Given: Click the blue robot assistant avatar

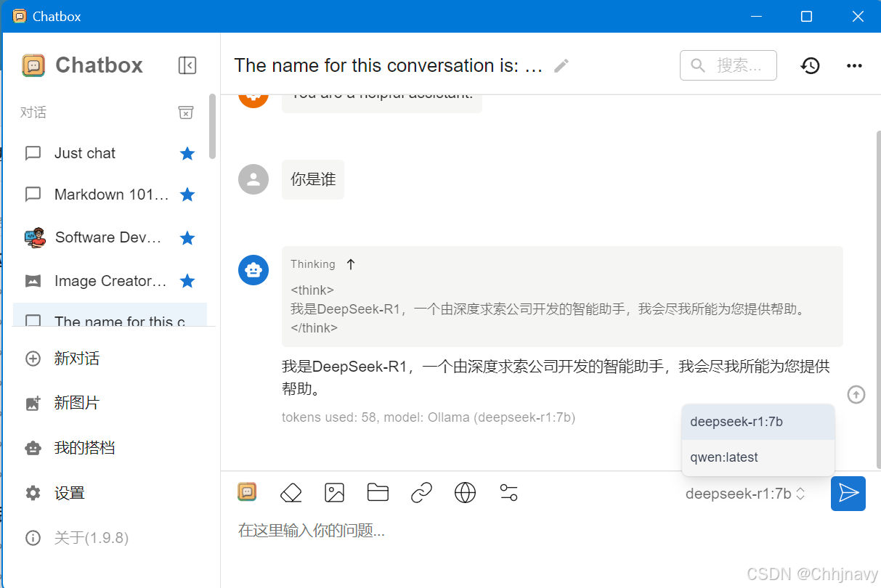Looking at the screenshot, I should [253, 270].
